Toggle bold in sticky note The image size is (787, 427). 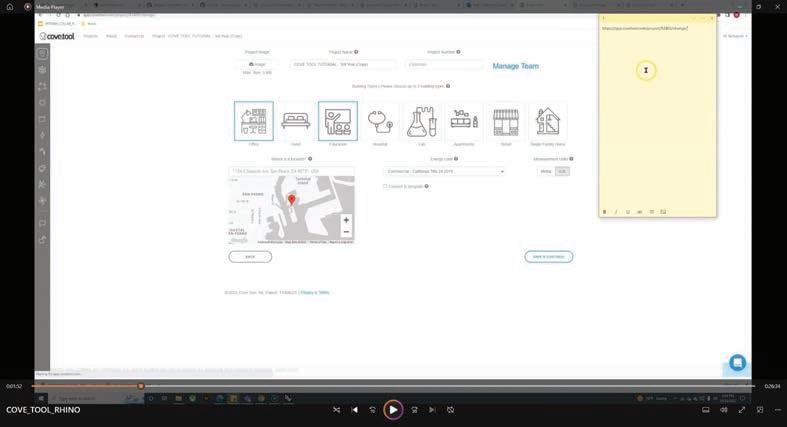pos(604,212)
